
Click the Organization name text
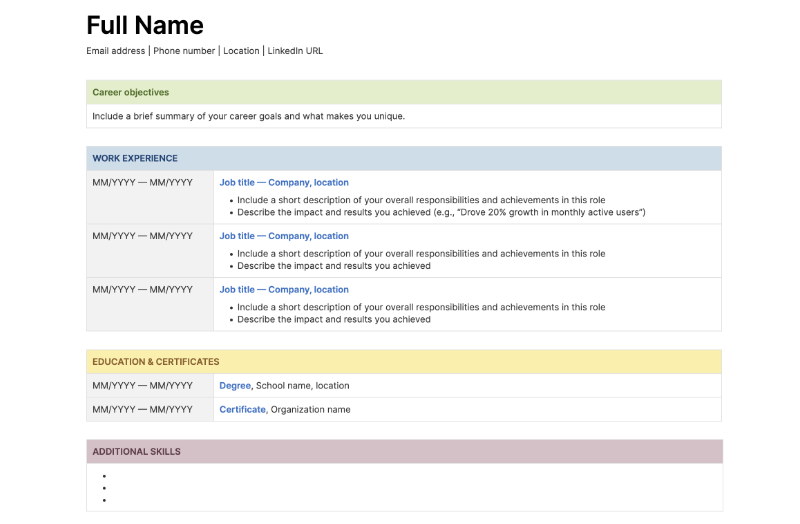point(310,410)
